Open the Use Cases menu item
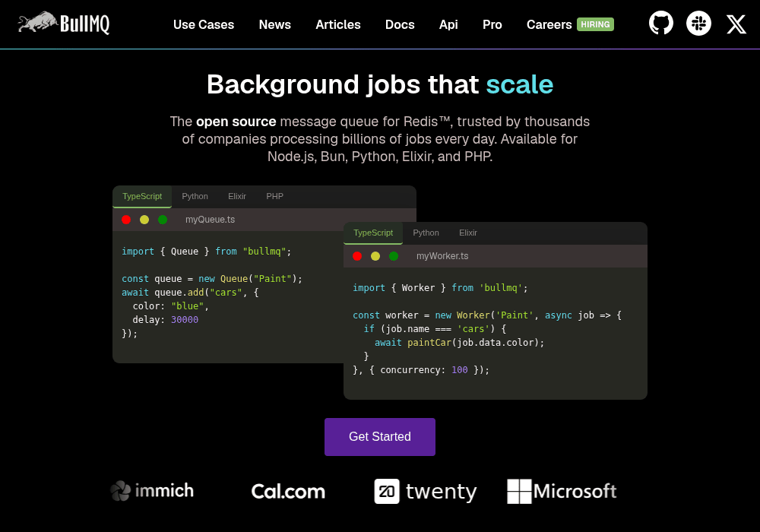This screenshot has width=760, height=532. (x=204, y=24)
